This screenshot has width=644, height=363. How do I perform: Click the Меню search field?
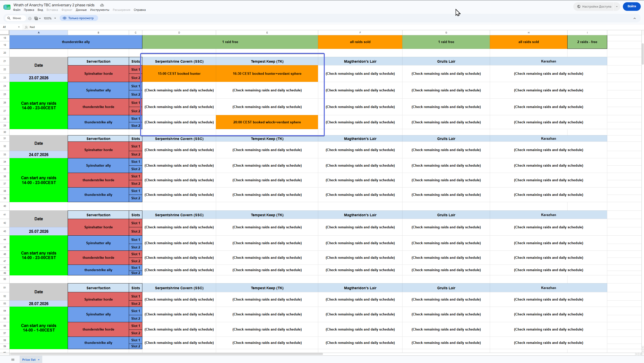pos(16,18)
